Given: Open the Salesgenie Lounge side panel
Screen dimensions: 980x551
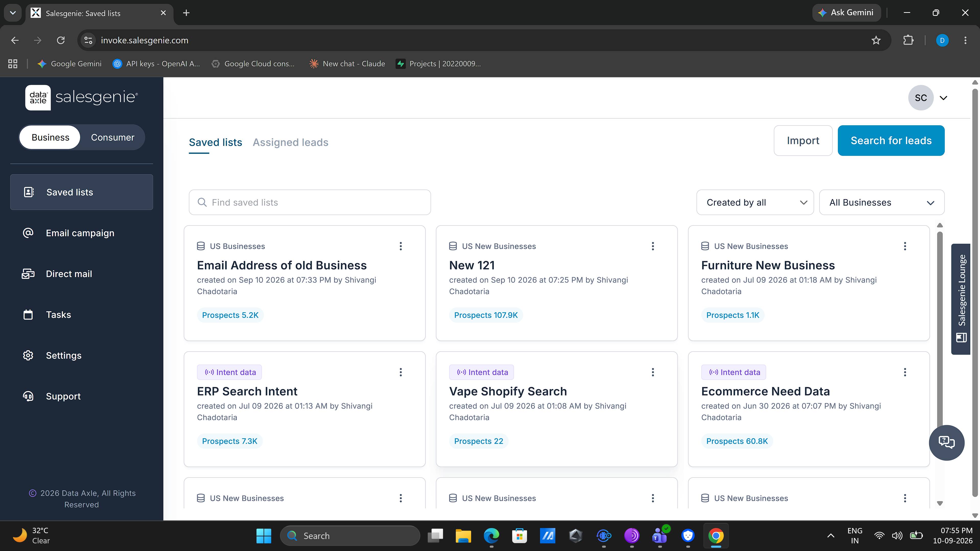Looking at the screenshot, I should (961, 299).
